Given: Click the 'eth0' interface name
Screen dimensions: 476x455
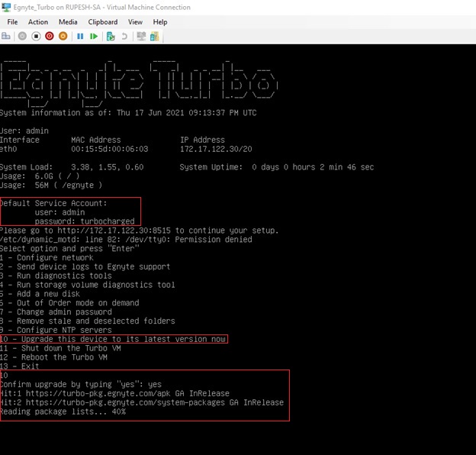Looking at the screenshot, I should pos(8,149).
